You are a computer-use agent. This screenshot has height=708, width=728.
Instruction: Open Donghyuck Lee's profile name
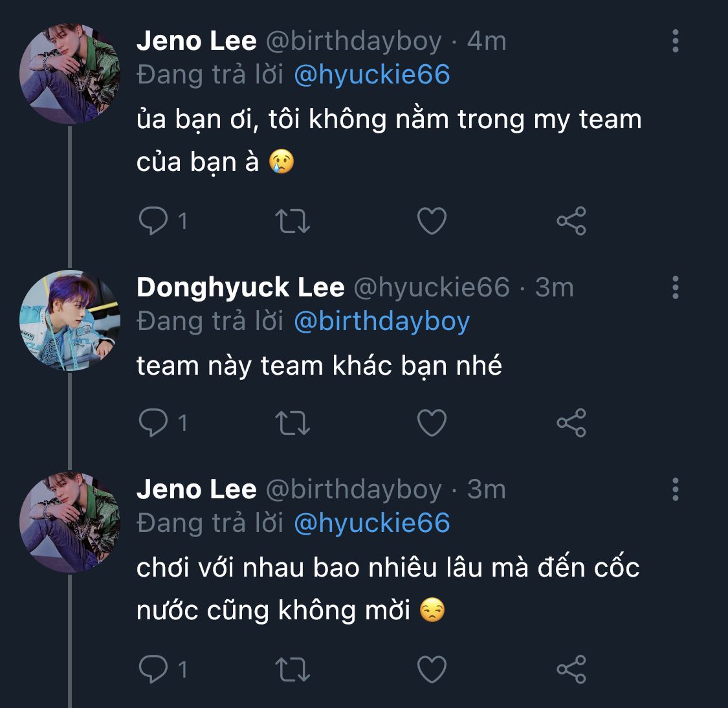point(240,287)
